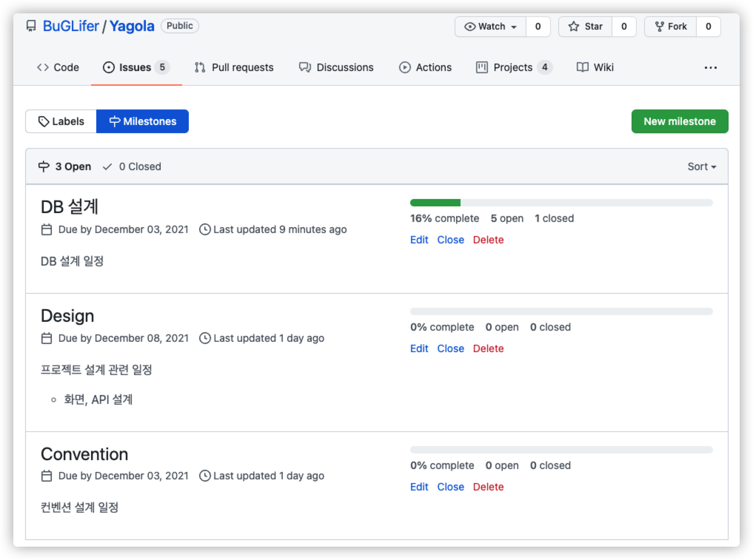Open Actions via the play circle icon
This screenshot has width=753, height=560.
[405, 67]
